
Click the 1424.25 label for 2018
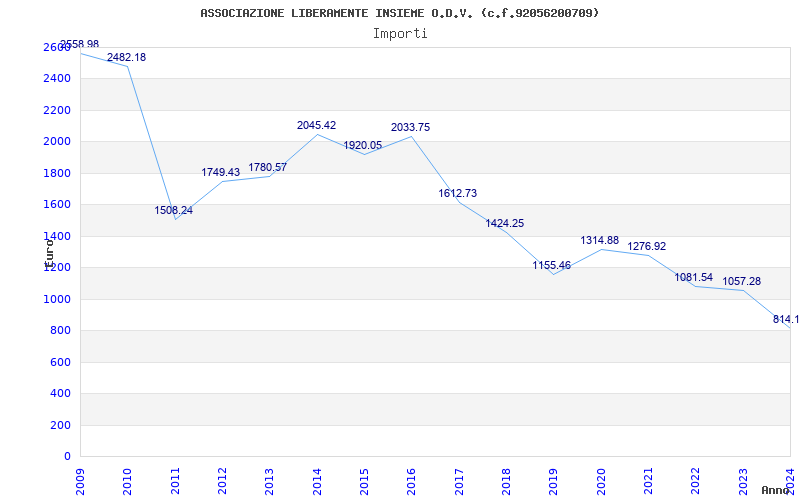click(504, 224)
